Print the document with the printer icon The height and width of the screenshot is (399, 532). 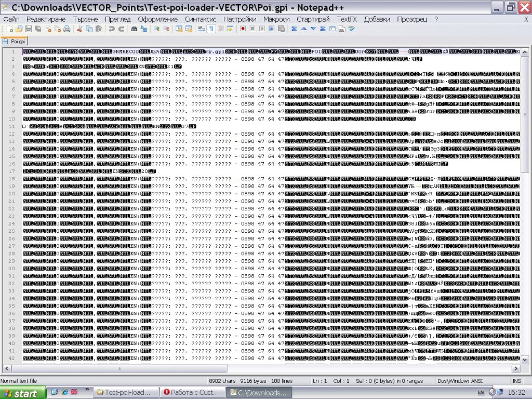coord(67,29)
